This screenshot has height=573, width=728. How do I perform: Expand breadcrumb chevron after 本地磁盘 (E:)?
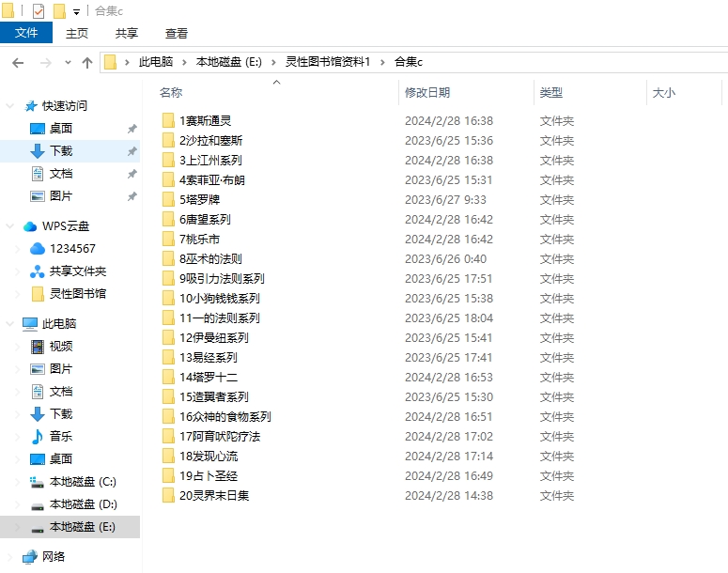click(x=273, y=62)
